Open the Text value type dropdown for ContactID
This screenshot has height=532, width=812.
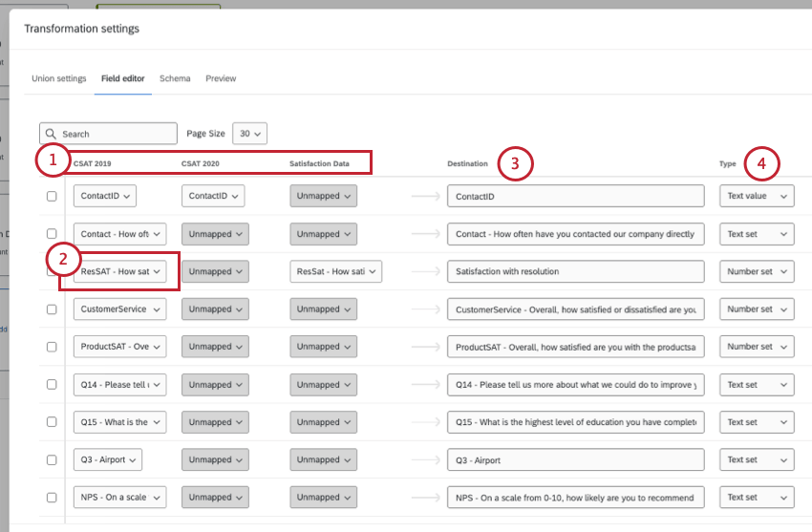[x=757, y=196]
